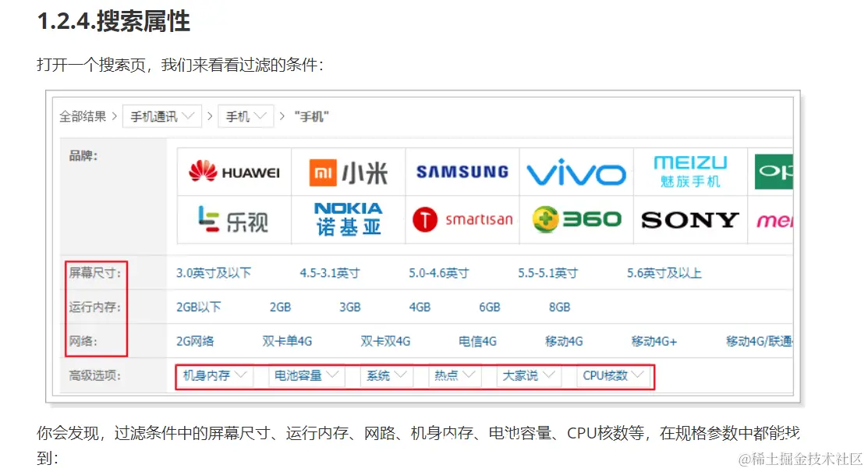868x472 pixels.
Task: Filter network by 2G网络
Action: [x=195, y=341]
